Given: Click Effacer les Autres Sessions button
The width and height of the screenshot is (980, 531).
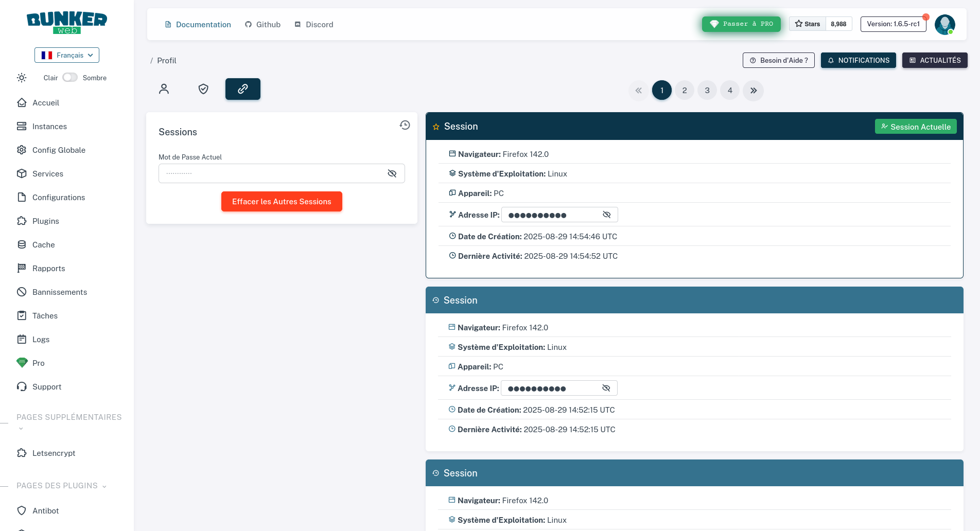Looking at the screenshot, I should pos(282,201).
